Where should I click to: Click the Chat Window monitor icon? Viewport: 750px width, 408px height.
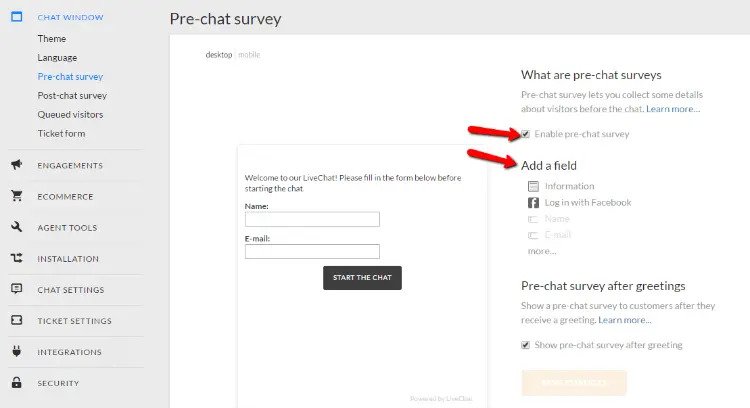[17, 17]
